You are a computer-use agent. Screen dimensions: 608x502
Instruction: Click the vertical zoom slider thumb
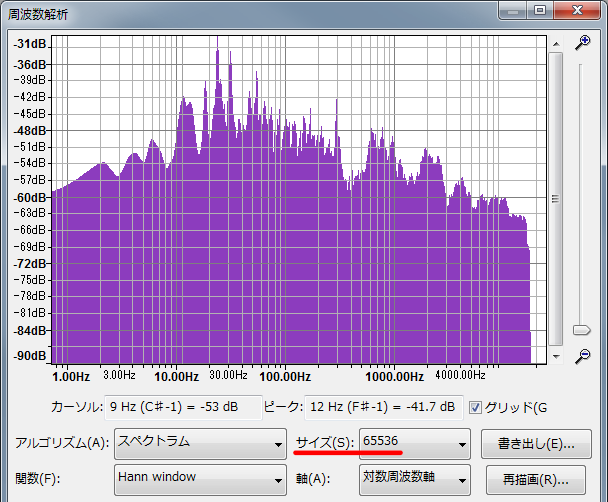pos(581,330)
